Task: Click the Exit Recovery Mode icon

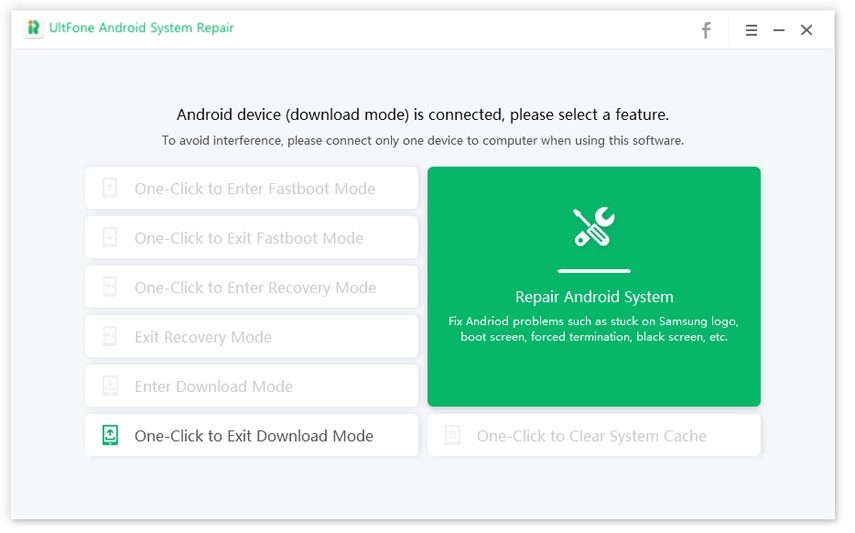Action: pos(110,337)
